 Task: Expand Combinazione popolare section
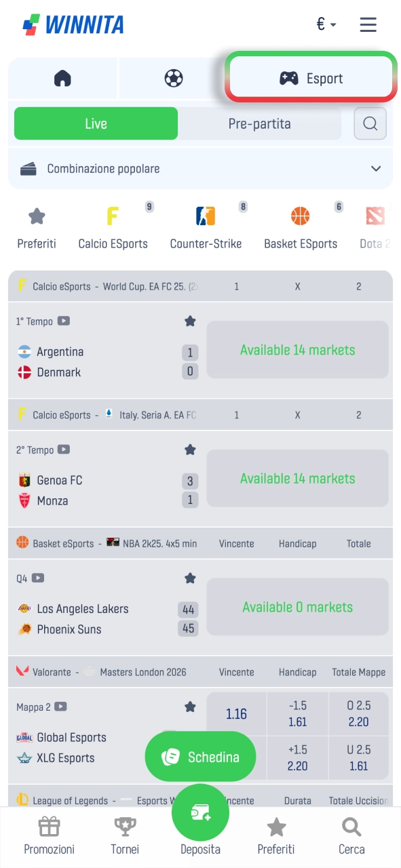200,169
